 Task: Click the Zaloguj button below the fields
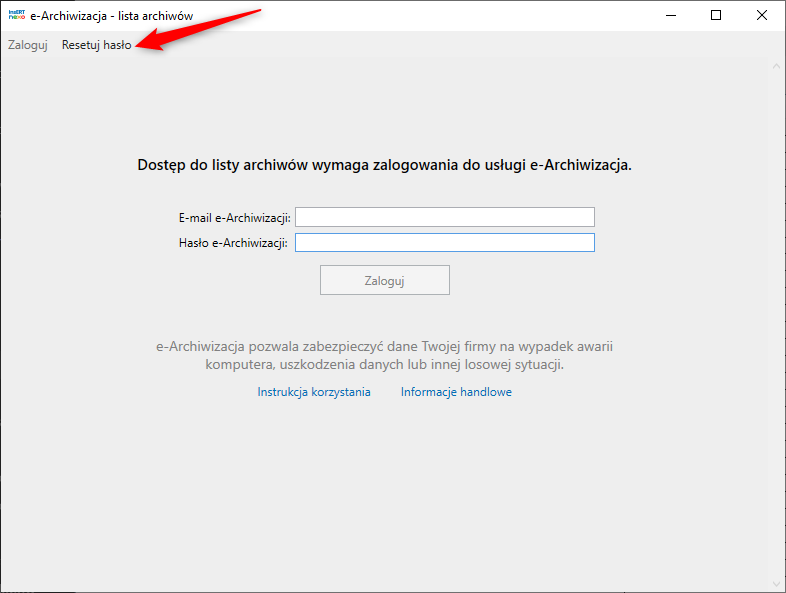pyautogui.click(x=384, y=280)
